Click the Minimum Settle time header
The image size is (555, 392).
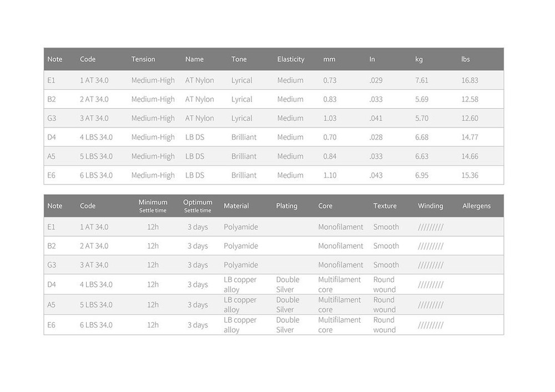(153, 206)
